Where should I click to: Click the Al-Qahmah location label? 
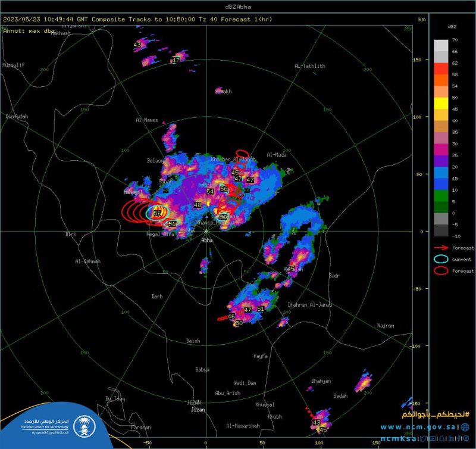(x=87, y=261)
